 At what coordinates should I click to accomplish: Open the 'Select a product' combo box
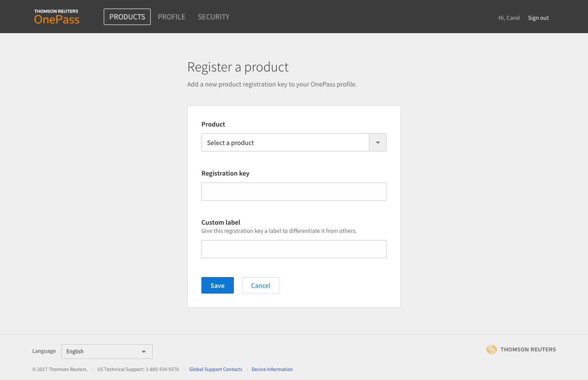pos(285,142)
